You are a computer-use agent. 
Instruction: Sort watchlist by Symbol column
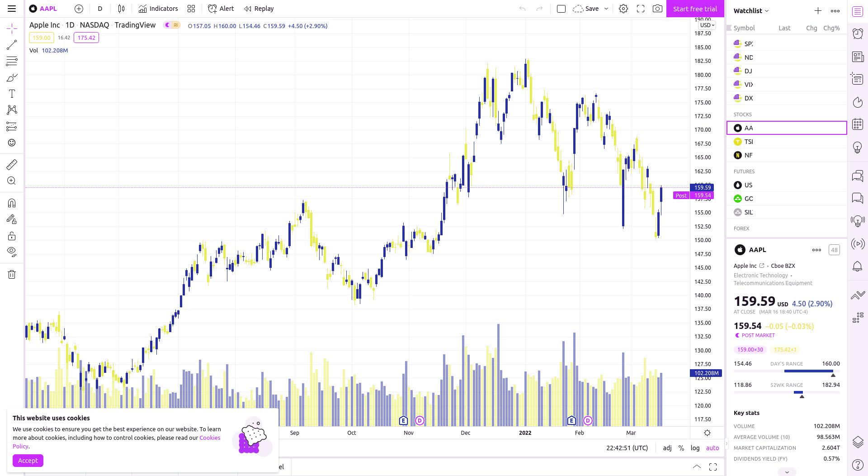(744, 28)
